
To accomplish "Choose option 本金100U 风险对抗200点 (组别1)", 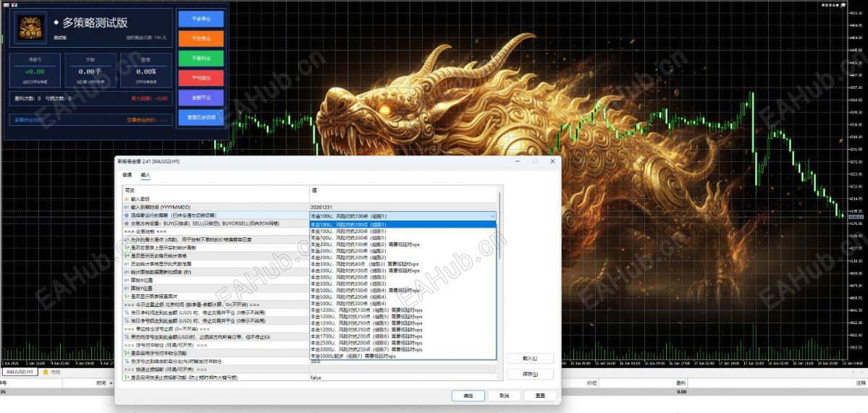I will [x=403, y=231].
